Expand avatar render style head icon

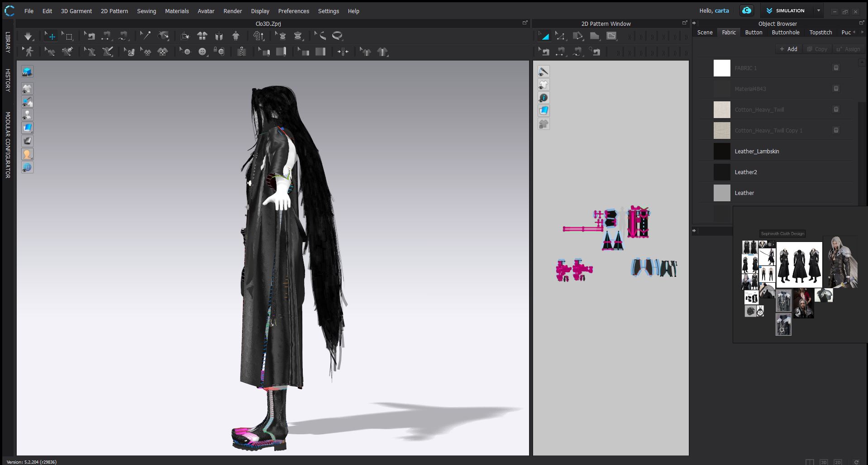coord(27,154)
